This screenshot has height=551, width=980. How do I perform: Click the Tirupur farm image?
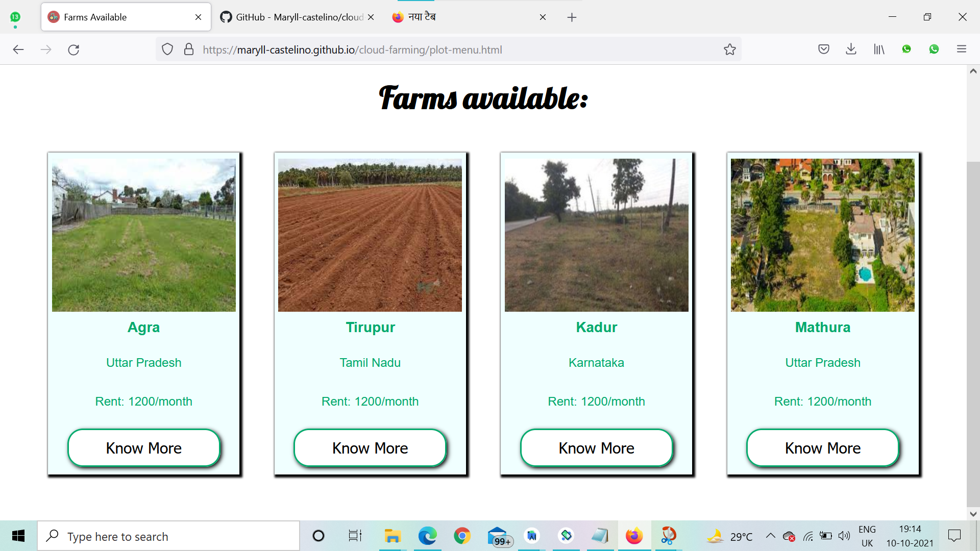pyautogui.click(x=370, y=235)
